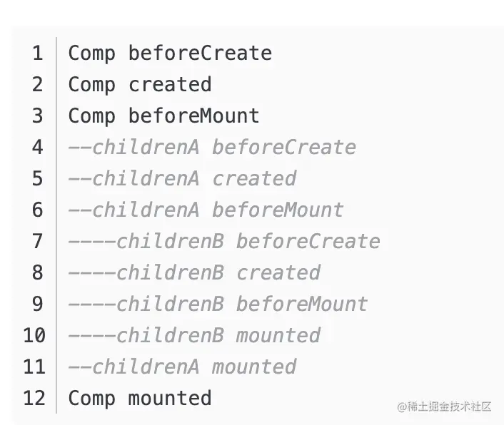Click the "--childrenA created" comment line

181,179
